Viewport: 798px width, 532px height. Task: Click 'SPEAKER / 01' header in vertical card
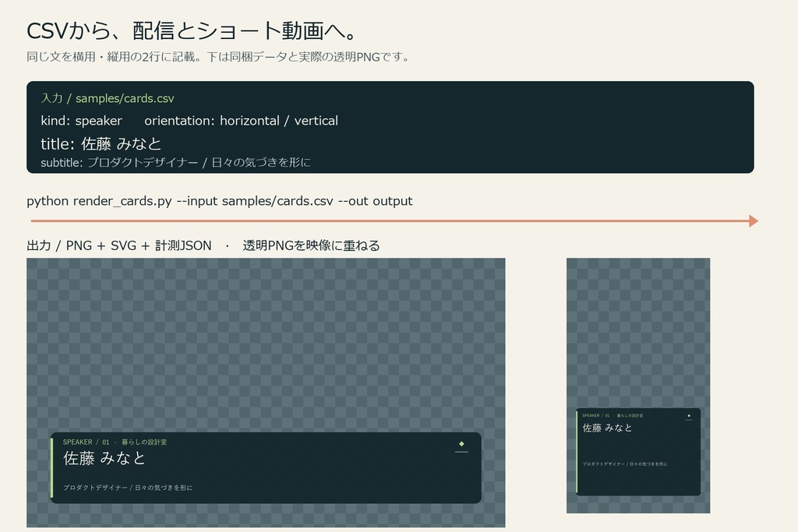[x=613, y=415]
